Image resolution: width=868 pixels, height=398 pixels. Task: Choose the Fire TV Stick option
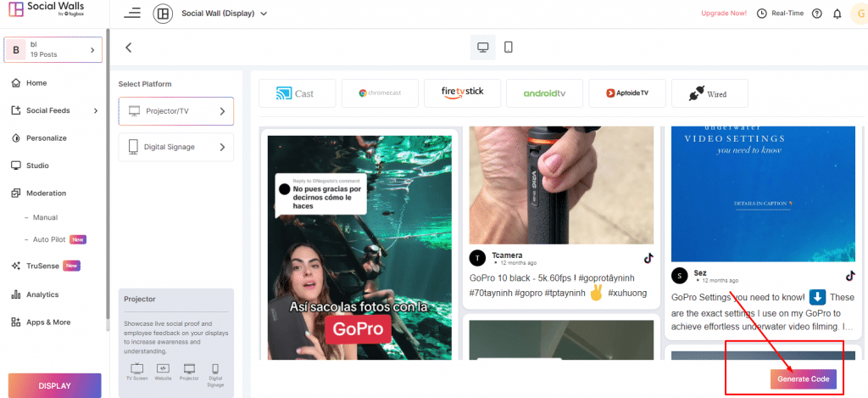[462, 93]
